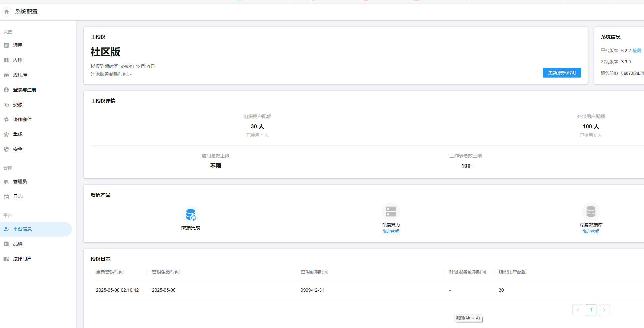This screenshot has height=328, width=644.
Task: Click 绑定密钥 under 专属算力
Action: pos(391,231)
